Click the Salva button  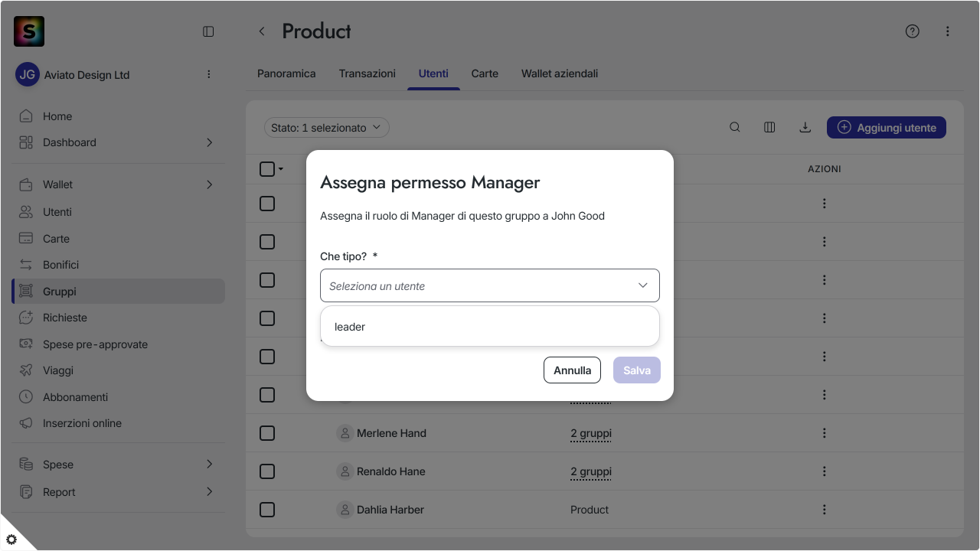637,370
